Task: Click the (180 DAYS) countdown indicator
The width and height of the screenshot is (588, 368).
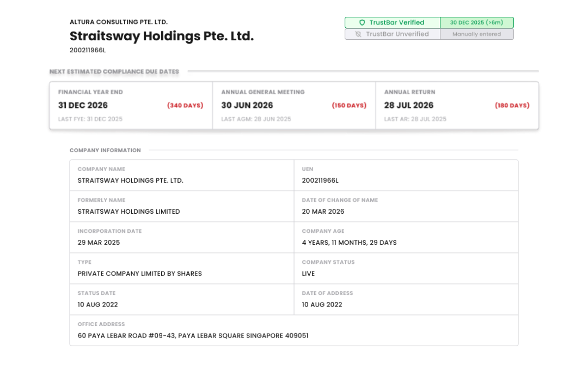Action: 511,105
